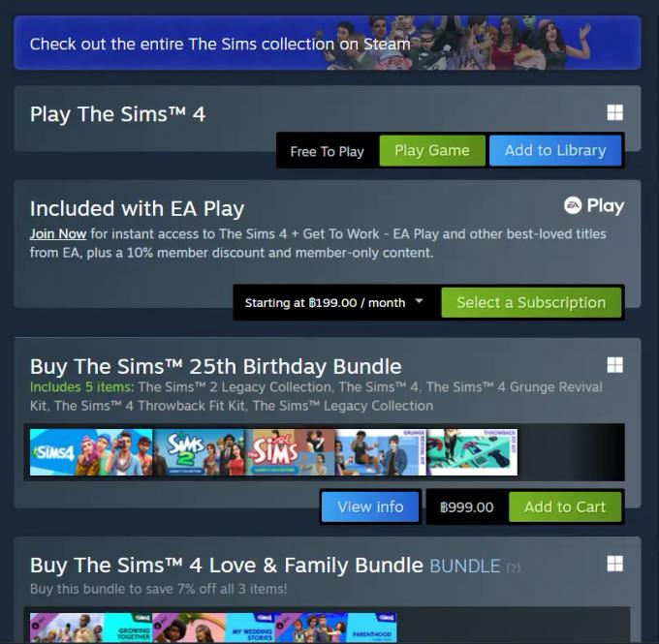Viewport: 659px width, 644px height.
Task: Follow the Join Now link
Action: coord(58,233)
